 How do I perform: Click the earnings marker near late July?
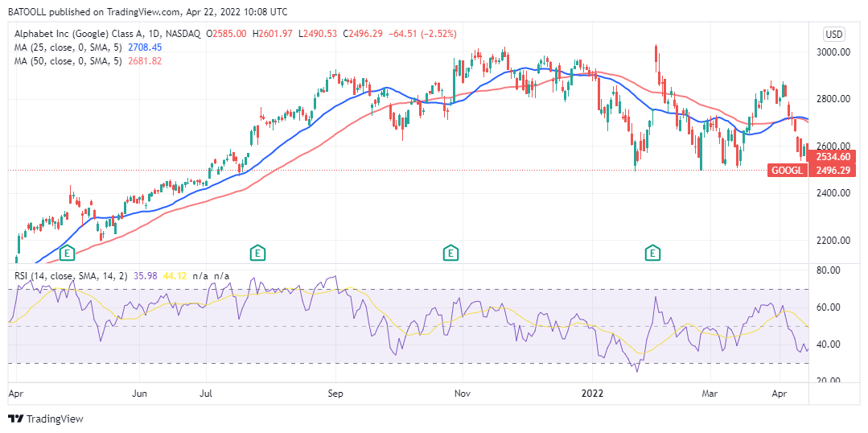257,254
